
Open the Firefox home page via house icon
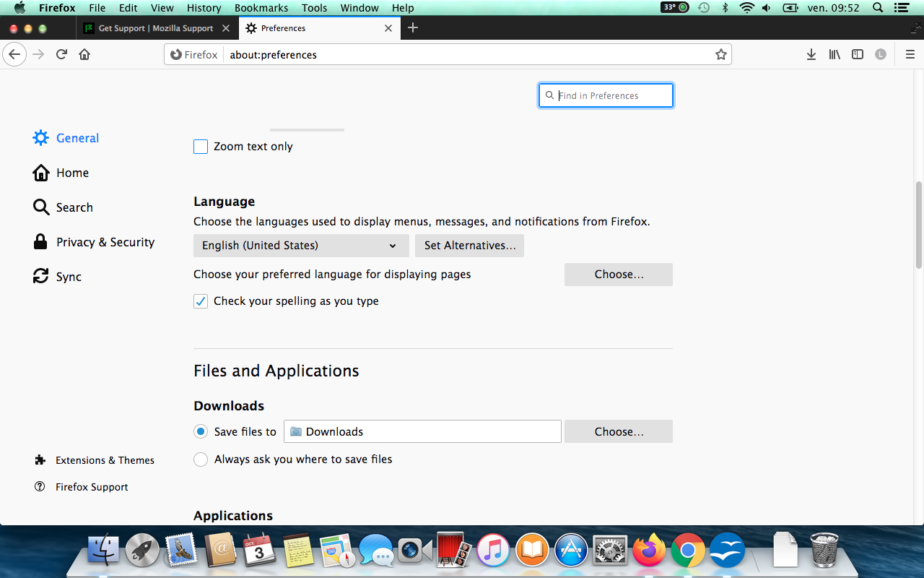click(x=84, y=54)
